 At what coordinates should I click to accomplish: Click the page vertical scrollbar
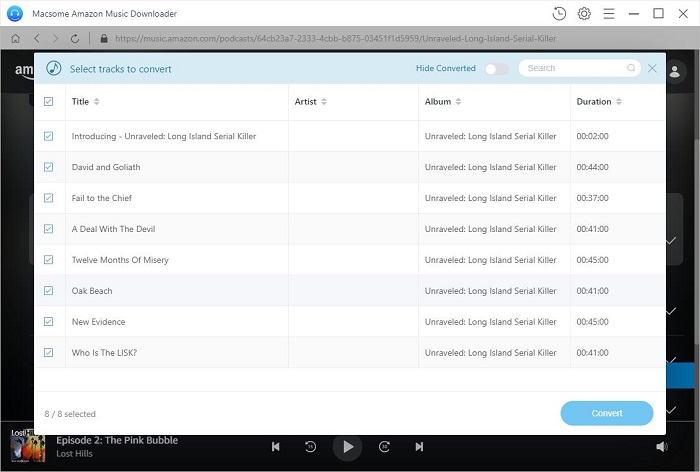pos(697,241)
